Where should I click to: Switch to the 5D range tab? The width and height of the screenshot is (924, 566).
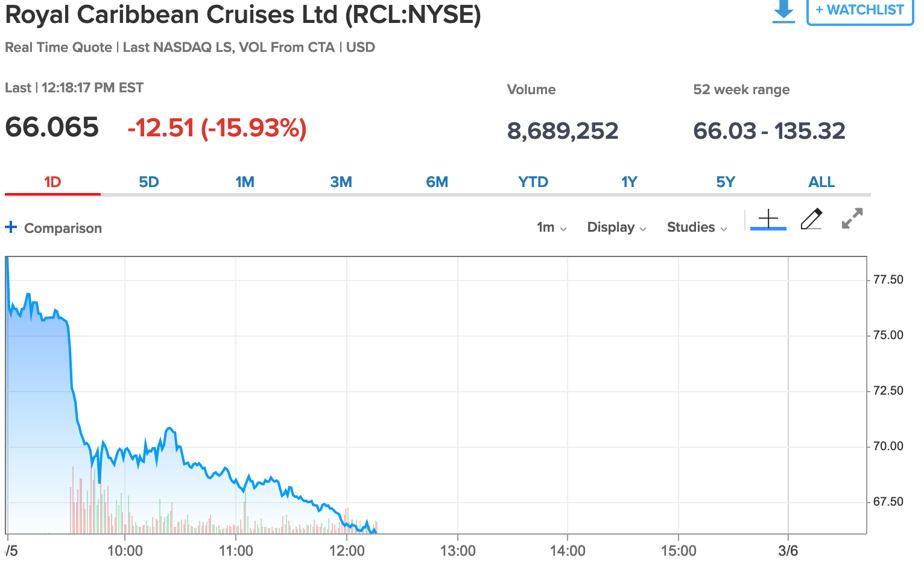[x=148, y=182]
